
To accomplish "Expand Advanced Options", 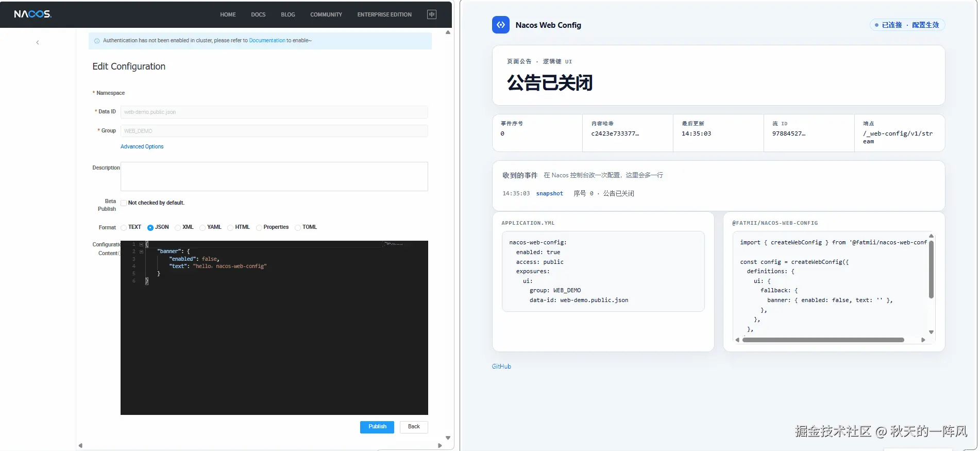I will [x=142, y=146].
